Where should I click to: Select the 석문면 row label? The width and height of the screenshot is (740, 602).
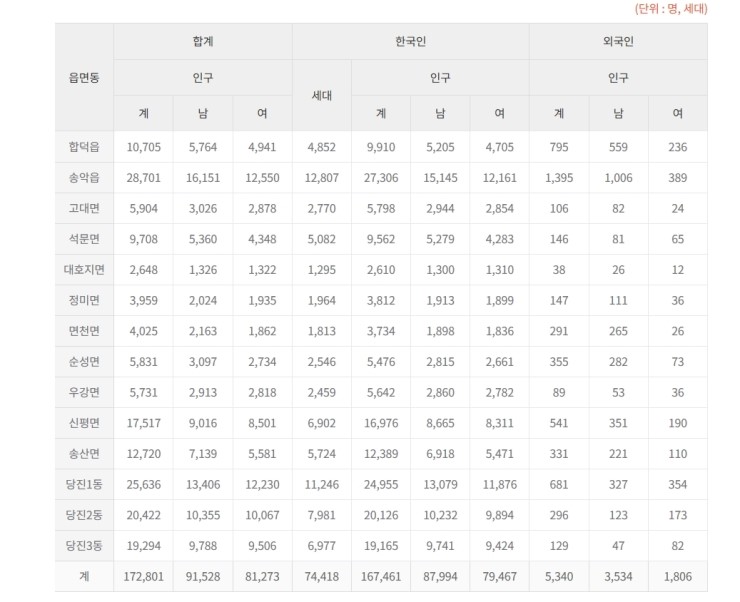[x=84, y=239]
